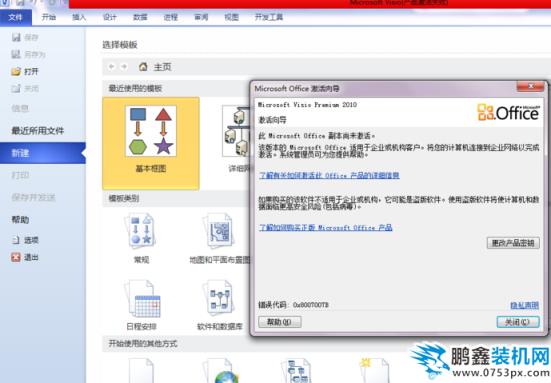Open 保存并发送 in sidebar
This screenshot has width=551, height=383.
[33, 197]
